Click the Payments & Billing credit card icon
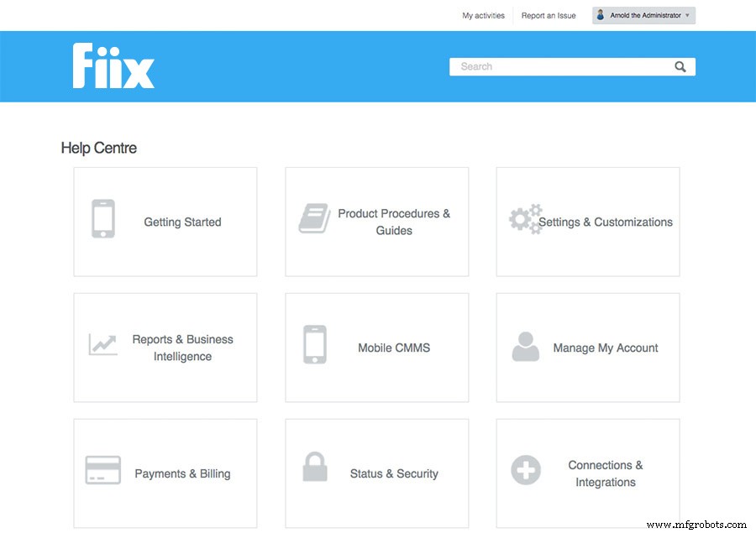The image size is (756, 533). click(x=102, y=471)
